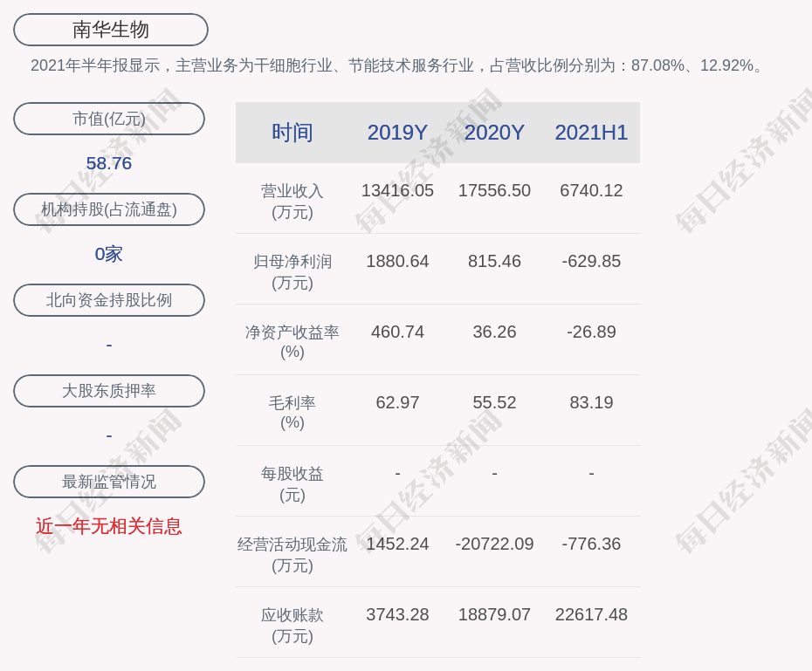Click the 大股东质押率 pill

click(109, 391)
